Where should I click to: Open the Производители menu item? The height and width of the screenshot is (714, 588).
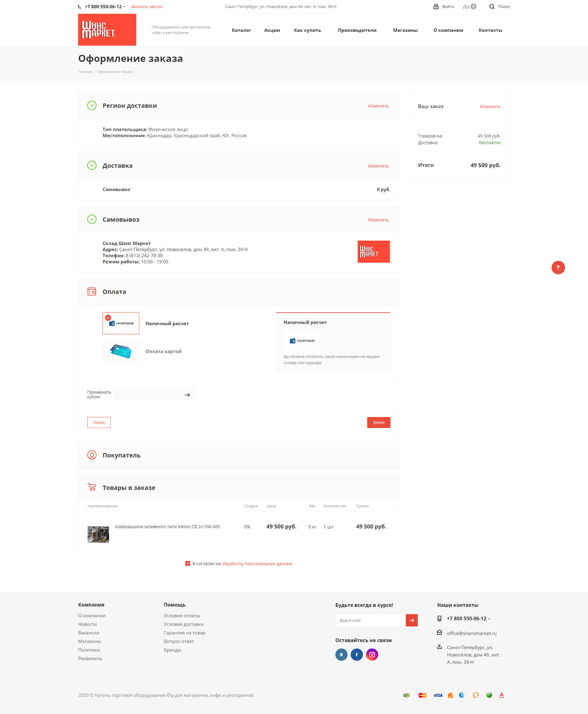tap(357, 30)
